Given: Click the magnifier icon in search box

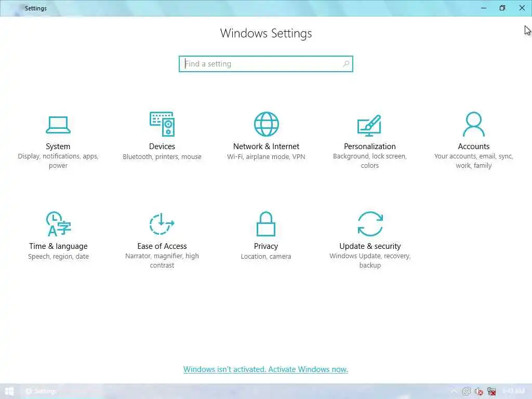Looking at the screenshot, I should (x=346, y=64).
